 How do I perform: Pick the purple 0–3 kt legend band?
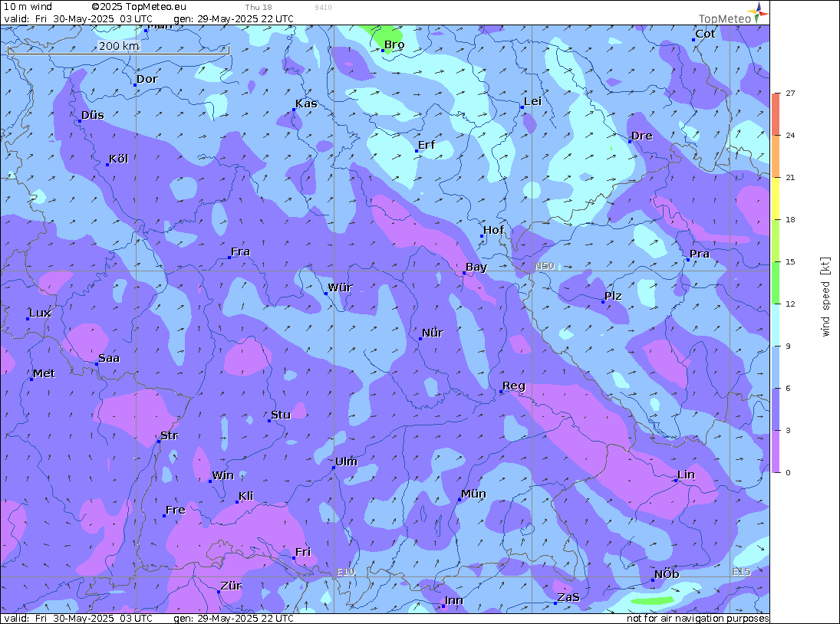click(776, 452)
